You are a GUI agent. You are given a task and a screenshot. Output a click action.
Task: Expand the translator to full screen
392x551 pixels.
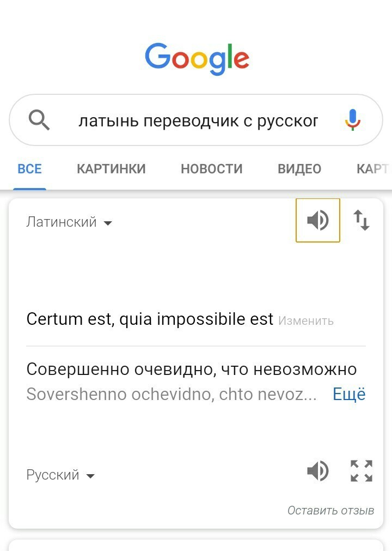coord(362,471)
